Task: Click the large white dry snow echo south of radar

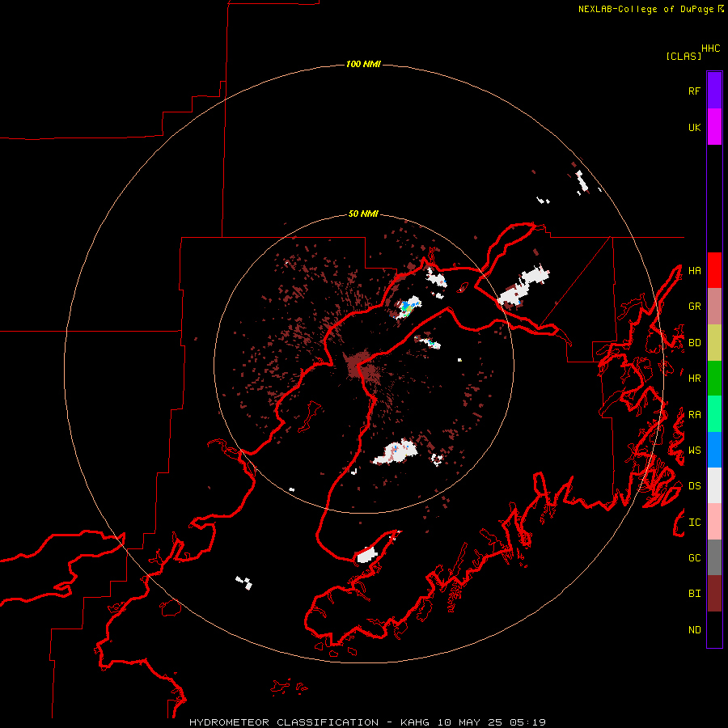Action: click(396, 452)
